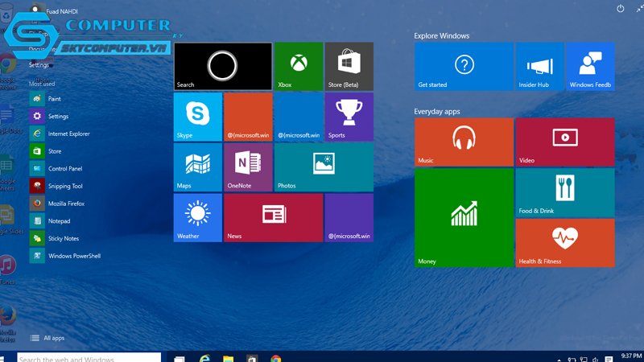Open File Explorer on the taskbar
This screenshot has height=362, width=644.
click(228, 358)
